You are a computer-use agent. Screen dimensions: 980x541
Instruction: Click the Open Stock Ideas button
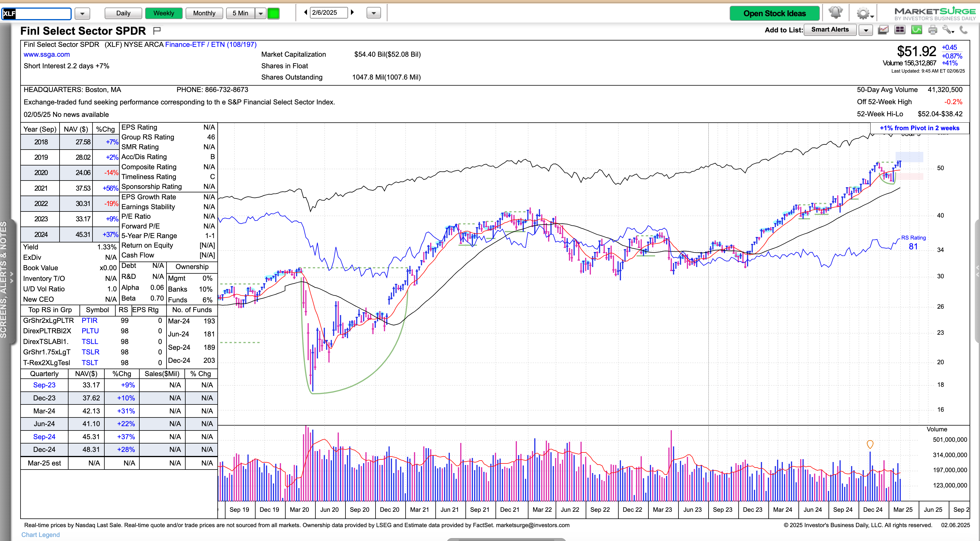[774, 13]
